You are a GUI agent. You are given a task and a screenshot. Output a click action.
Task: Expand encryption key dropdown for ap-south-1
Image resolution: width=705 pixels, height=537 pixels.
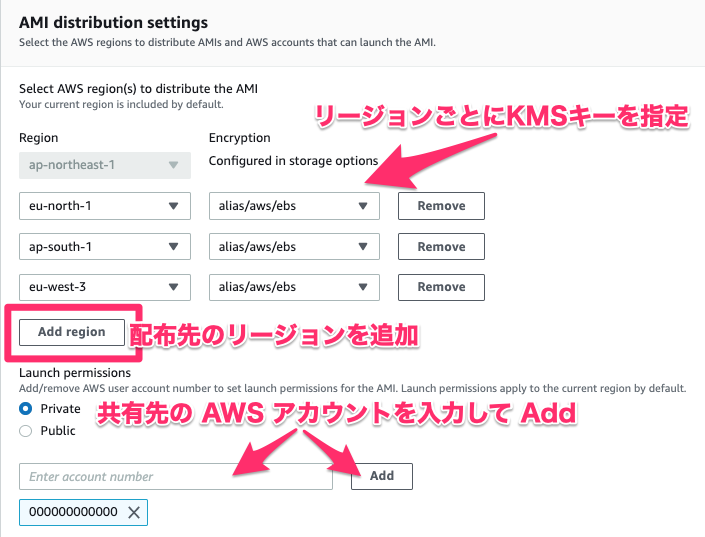294,247
